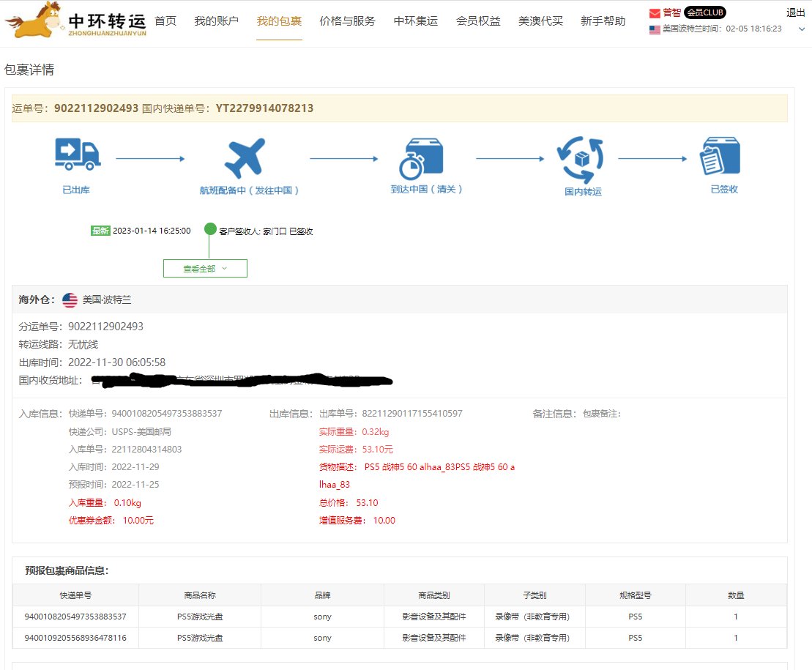This screenshot has width=812, height=670.
Task: Click 包裹详情 page heading
Action: 29,70
